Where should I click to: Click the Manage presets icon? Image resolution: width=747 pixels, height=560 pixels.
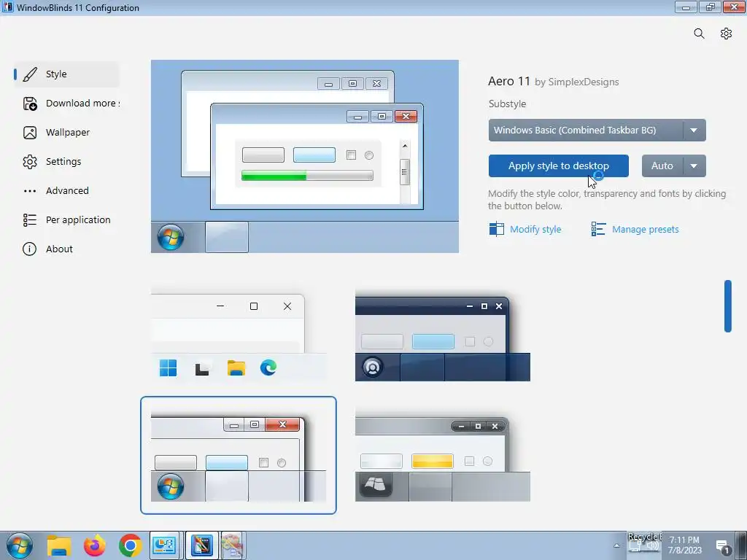tap(598, 229)
